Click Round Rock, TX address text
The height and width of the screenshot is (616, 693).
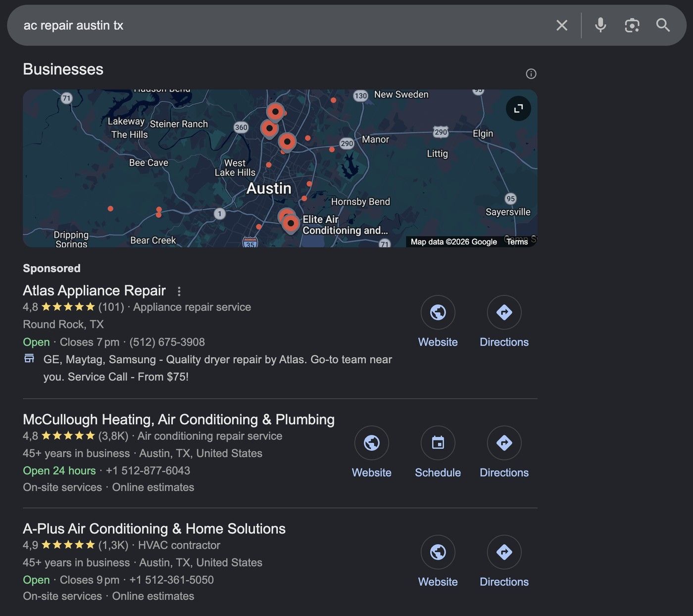click(x=63, y=325)
